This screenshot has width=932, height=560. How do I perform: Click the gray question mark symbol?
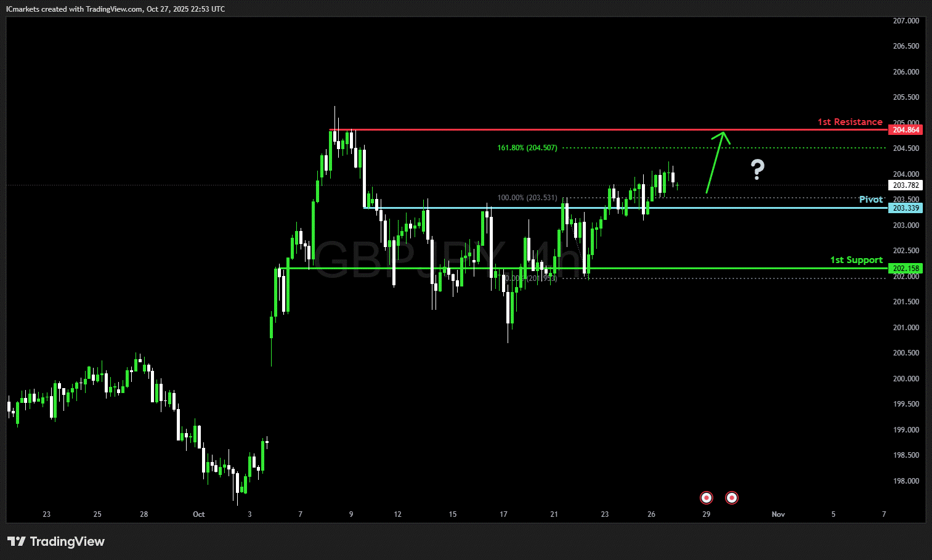coord(757,169)
